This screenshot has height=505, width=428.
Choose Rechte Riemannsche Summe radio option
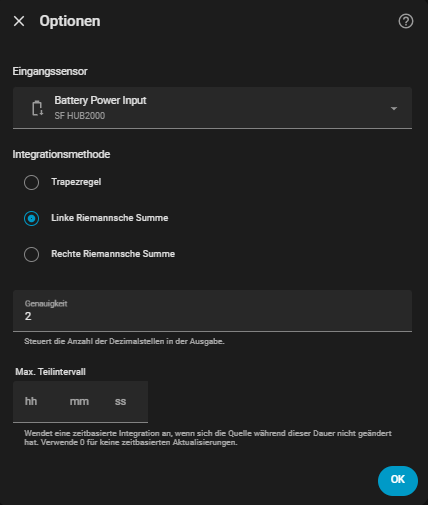(x=31, y=254)
